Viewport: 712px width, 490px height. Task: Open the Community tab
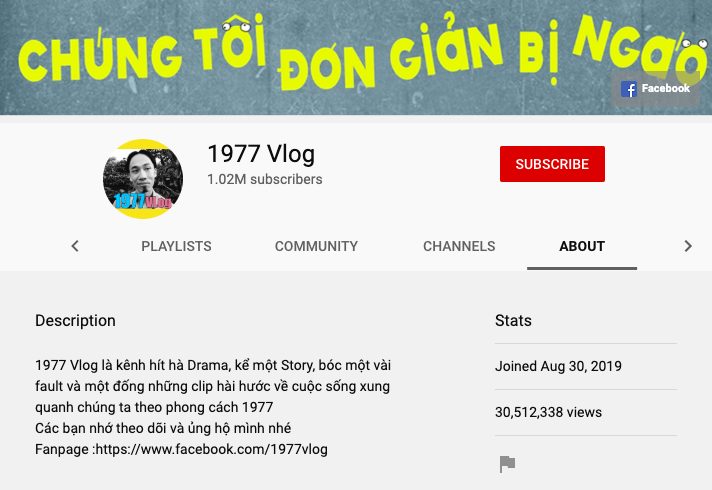pyautogui.click(x=316, y=246)
